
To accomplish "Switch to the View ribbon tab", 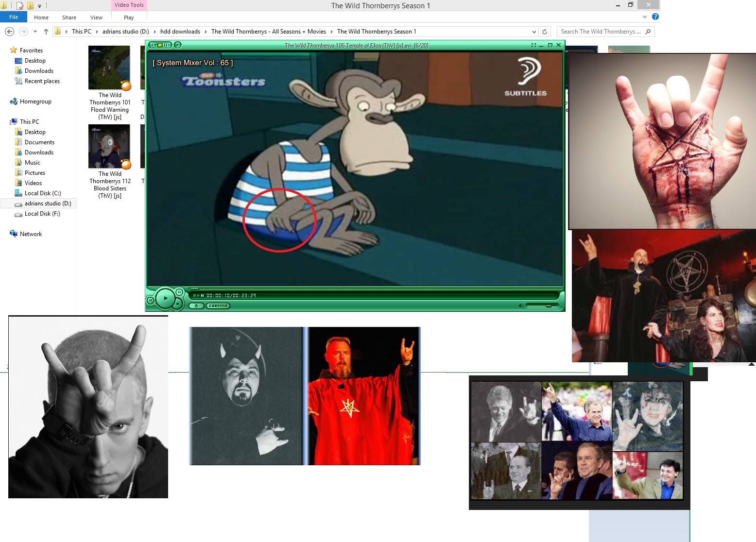I will [x=96, y=17].
